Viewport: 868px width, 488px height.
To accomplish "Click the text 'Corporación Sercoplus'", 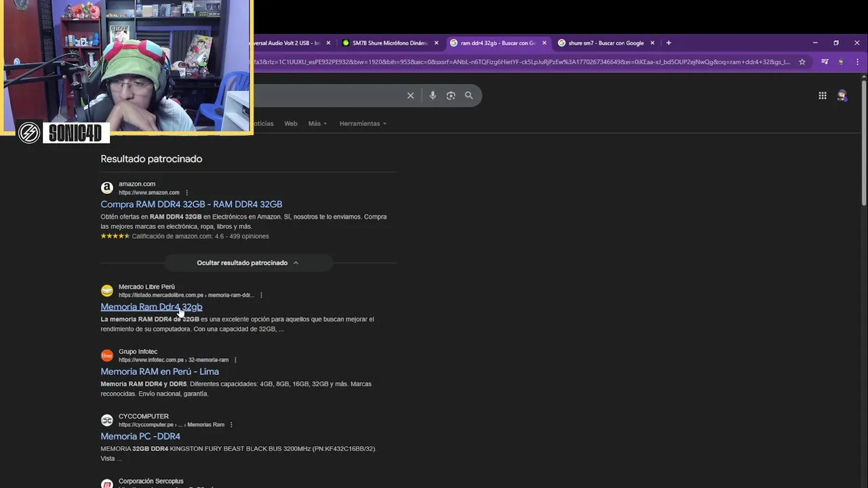I will [x=151, y=481].
